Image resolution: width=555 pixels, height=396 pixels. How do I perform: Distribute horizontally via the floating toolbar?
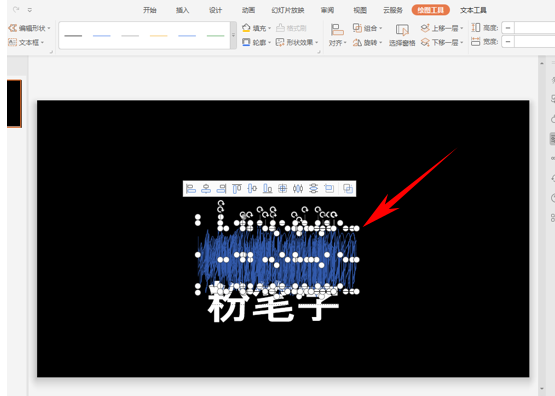tap(298, 189)
